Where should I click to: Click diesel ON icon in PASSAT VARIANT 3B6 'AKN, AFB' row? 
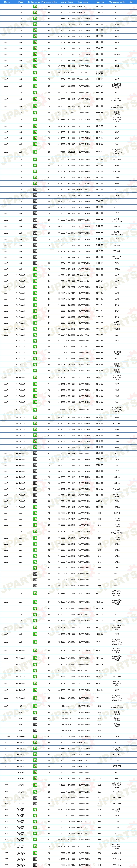(x=35, y=865)
